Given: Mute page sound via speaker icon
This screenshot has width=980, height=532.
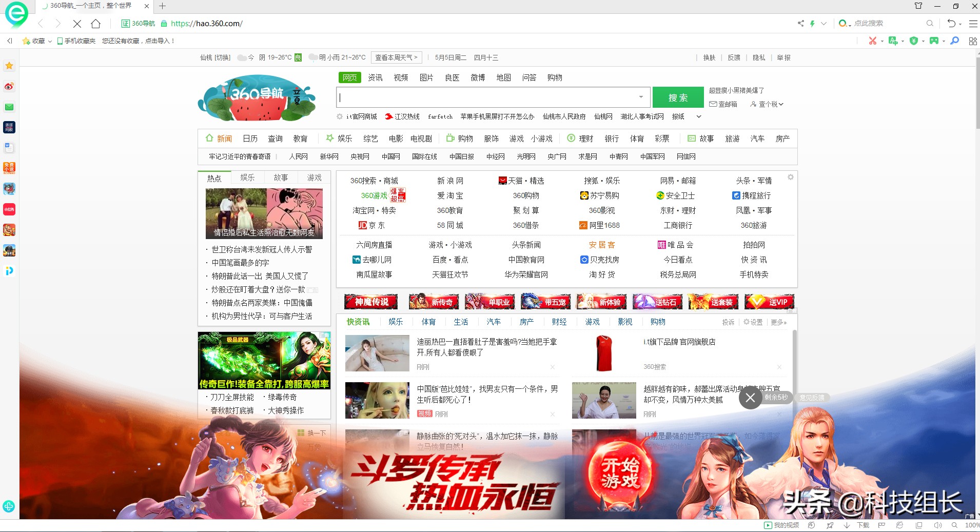Looking at the screenshot, I should (938, 525).
